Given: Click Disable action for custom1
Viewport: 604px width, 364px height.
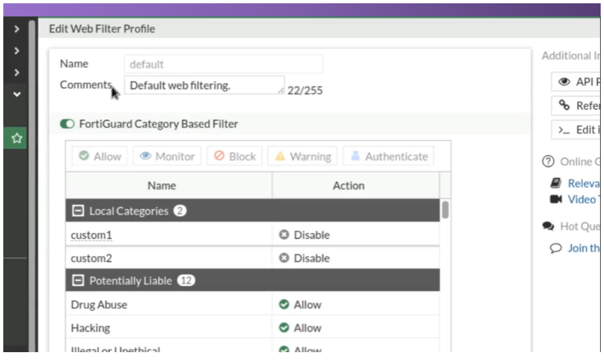Looking at the screenshot, I should 304,235.
